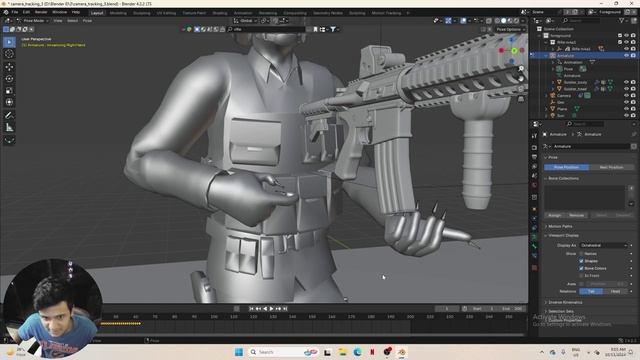Toggle the Foreground collection visibility eye

(x=627, y=36)
